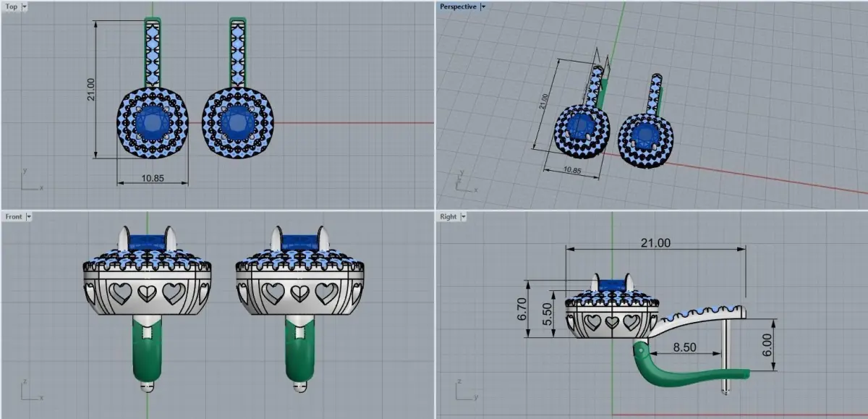Open the Right viewport dropdown arrow

463,216
